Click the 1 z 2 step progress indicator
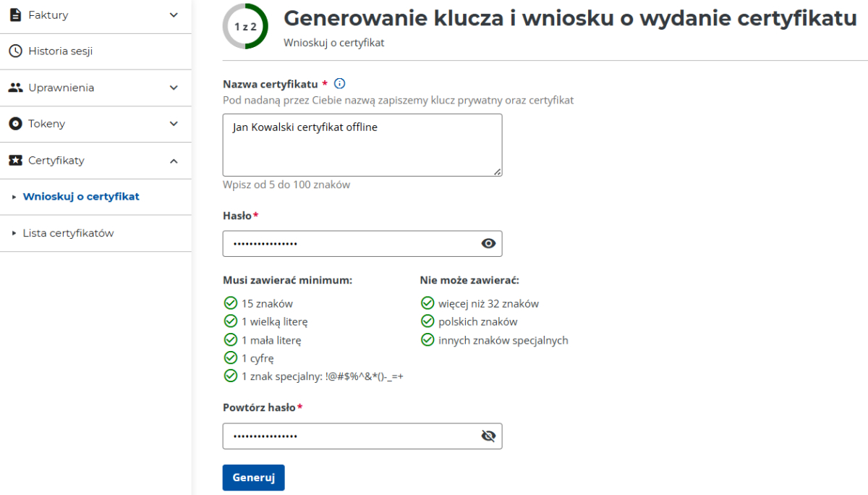The height and width of the screenshot is (495, 868). (245, 25)
